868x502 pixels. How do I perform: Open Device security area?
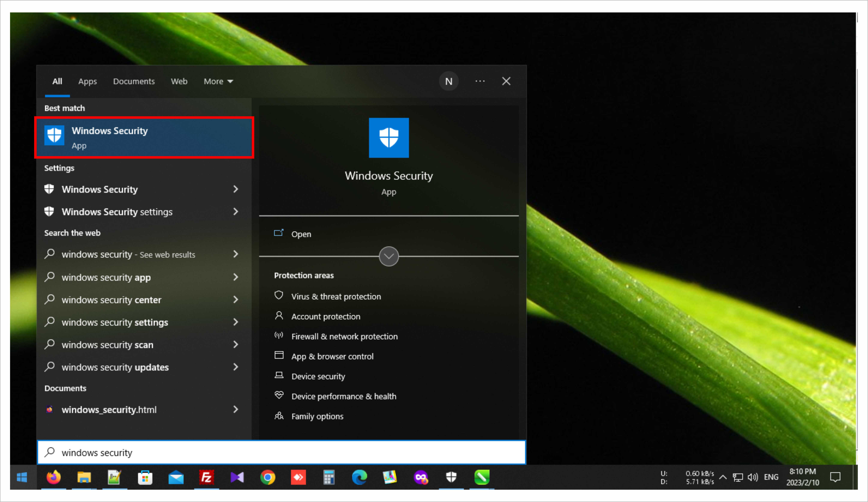318,376
